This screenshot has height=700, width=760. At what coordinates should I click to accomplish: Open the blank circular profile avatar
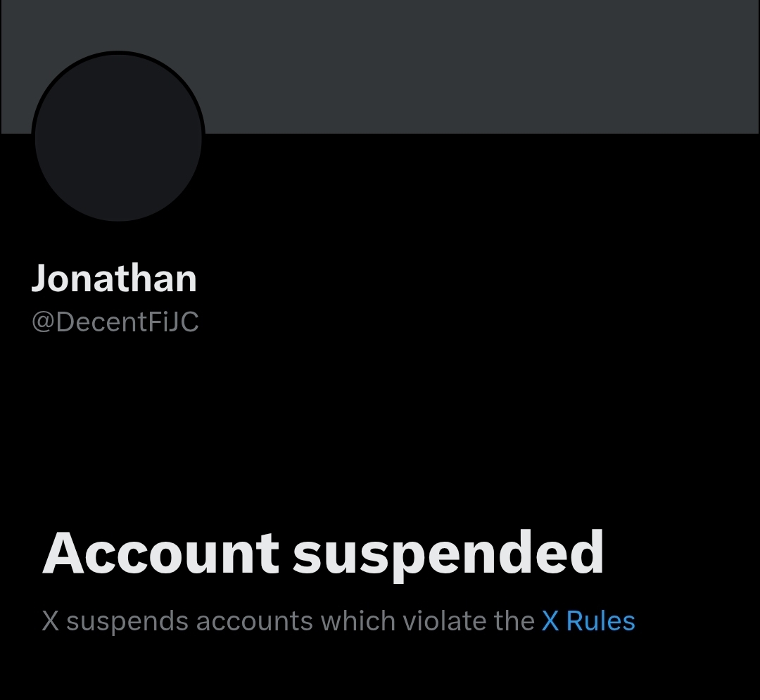[x=118, y=137]
